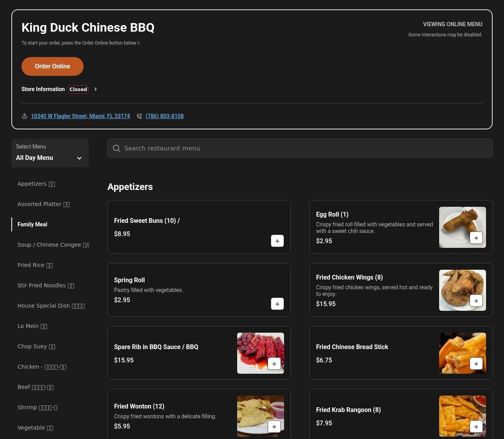The height and width of the screenshot is (439, 504).
Task: Add Fried Chicken Wings plus icon
Action: tap(476, 301)
